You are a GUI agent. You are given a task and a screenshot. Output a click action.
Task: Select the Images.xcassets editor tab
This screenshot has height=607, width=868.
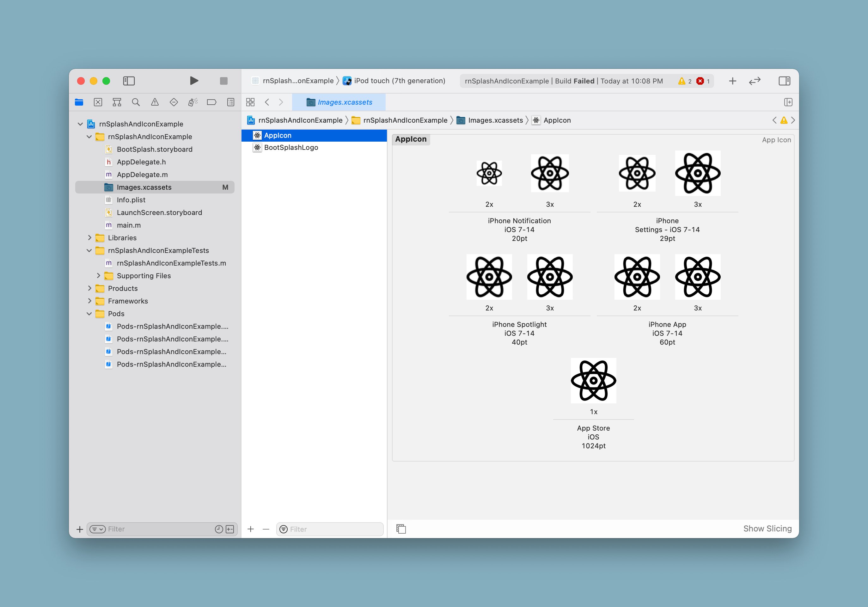[339, 102]
